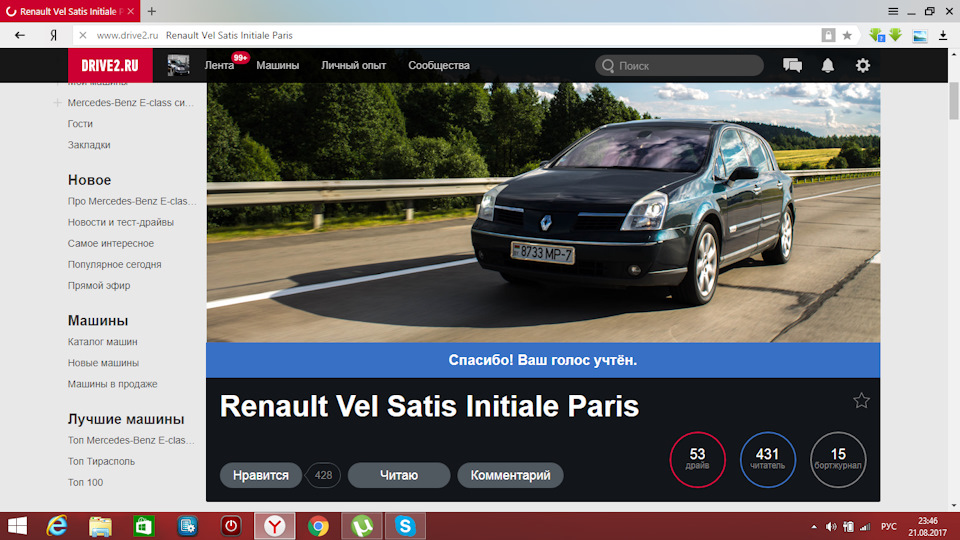
Task: Open Каталог машин link
Action: [x=102, y=342]
